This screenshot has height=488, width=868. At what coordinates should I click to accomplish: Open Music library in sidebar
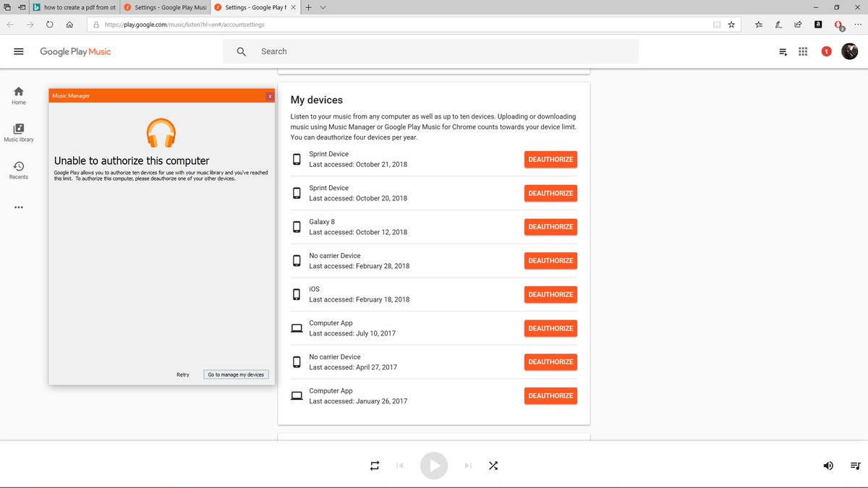point(19,132)
